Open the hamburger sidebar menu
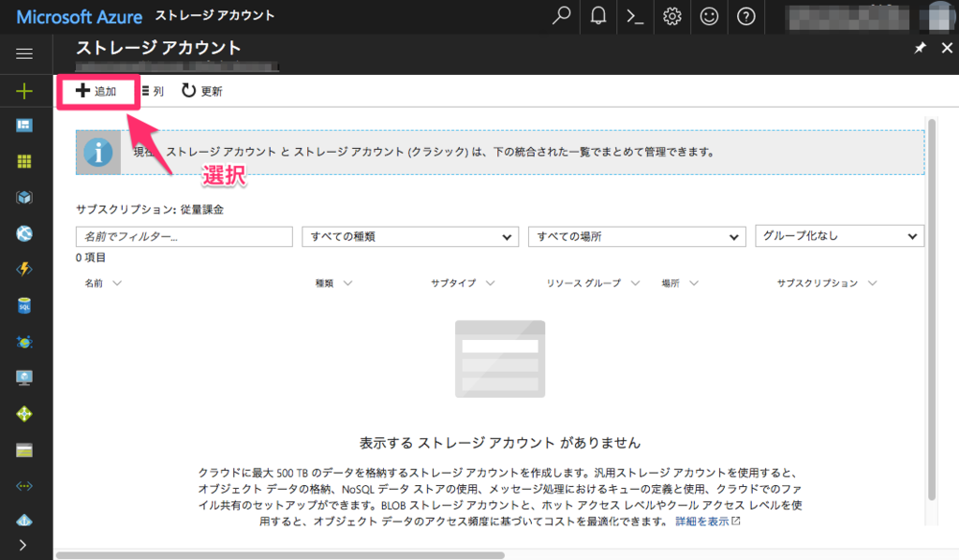The height and width of the screenshot is (560, 959). tap(24, 53)
